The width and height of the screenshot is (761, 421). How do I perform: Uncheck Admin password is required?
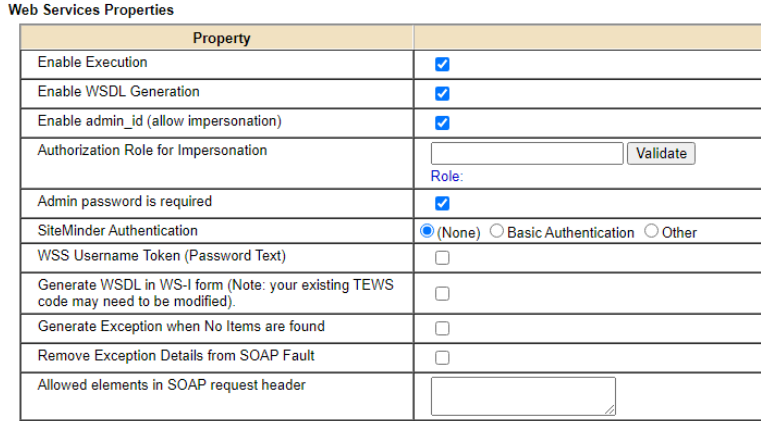click(442, 203)
